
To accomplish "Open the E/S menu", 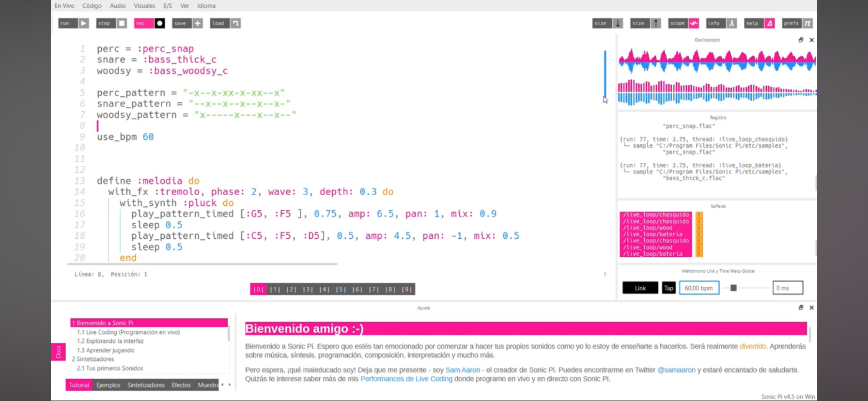I will (x=168, y=6).
